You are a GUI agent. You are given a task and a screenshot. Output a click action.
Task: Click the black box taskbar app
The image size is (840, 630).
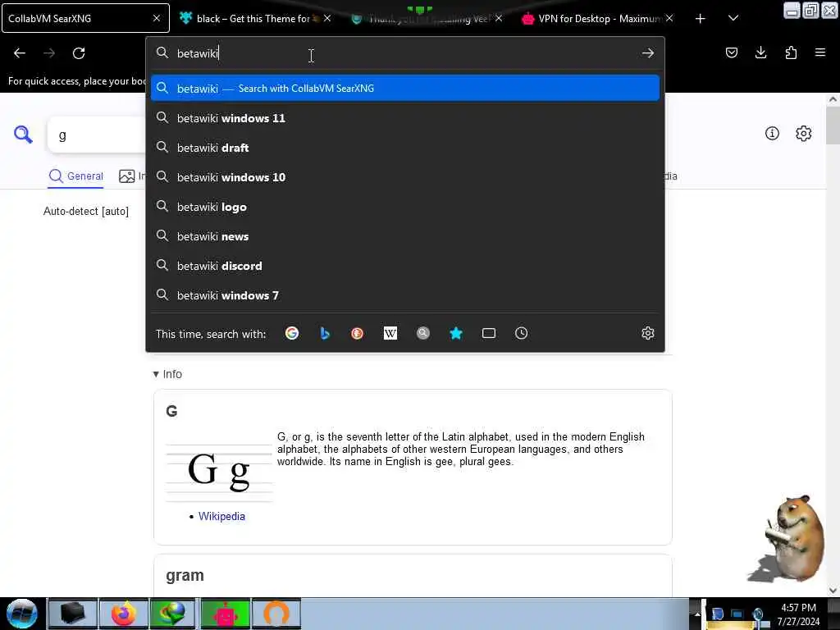pyautogui.click(x=73, y=614)
